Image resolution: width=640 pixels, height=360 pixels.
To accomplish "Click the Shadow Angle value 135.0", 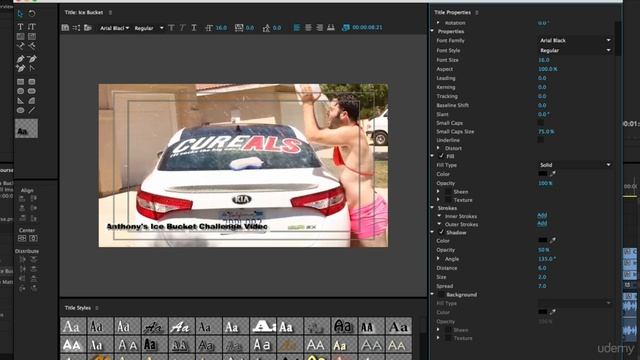I will tap(547, 259).
